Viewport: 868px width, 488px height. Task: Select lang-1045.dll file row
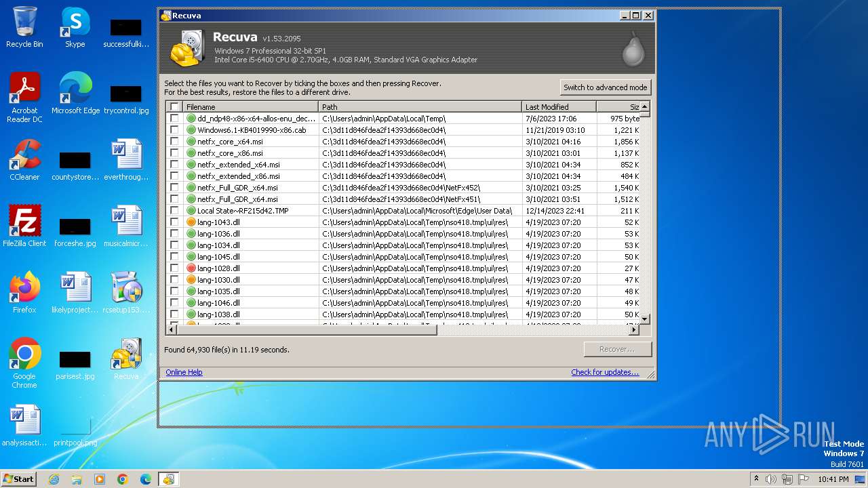pyautogui.click(x=403, y=257)
